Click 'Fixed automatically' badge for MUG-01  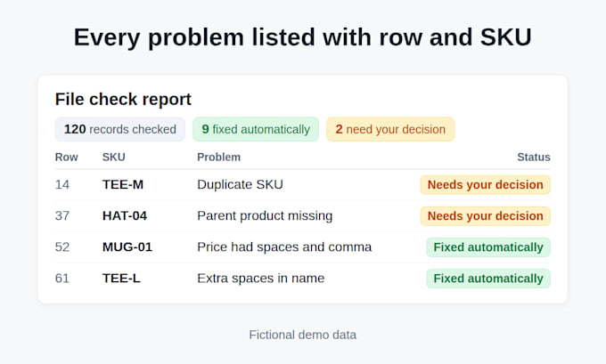488,247
